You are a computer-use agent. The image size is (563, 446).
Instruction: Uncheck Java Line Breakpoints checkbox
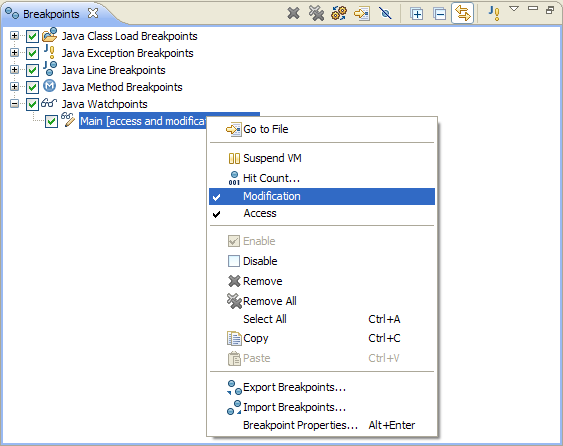click(x=32, y=70)
